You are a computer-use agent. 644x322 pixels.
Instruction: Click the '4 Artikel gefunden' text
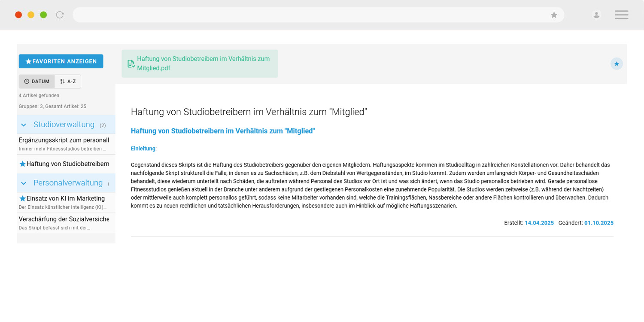[39, 95]
